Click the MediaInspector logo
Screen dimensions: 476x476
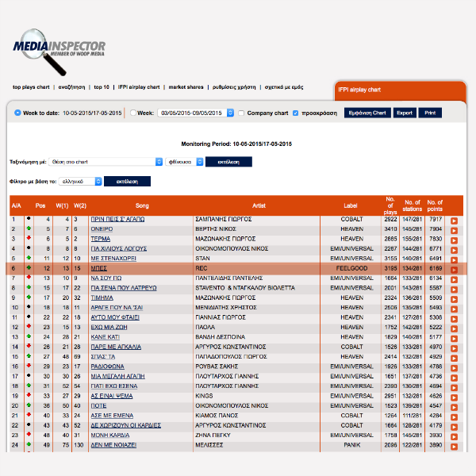pos(58,49)
